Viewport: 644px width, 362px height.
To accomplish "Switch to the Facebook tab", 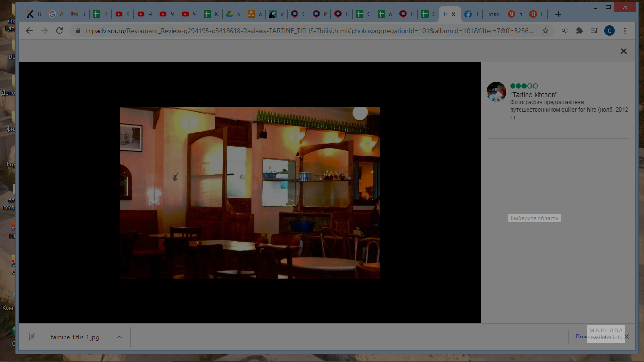I will 471,14.
